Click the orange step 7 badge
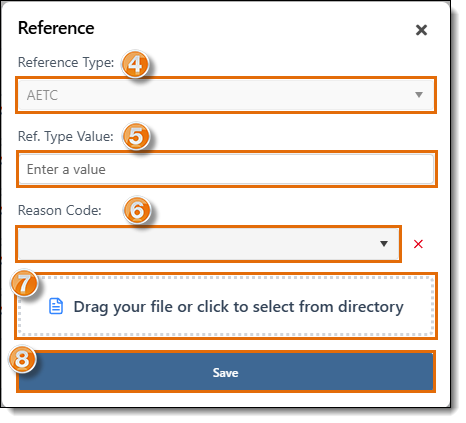 coord(24,283)
